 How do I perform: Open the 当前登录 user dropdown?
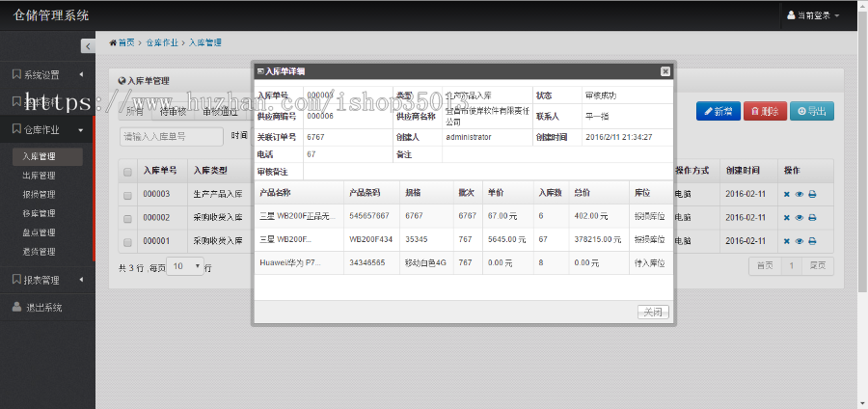(813, 15)
